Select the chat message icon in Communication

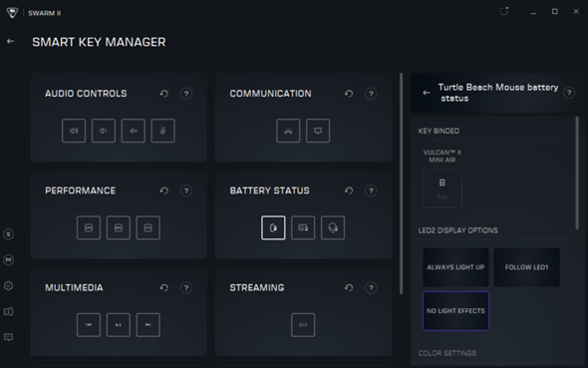click(318, 131)
